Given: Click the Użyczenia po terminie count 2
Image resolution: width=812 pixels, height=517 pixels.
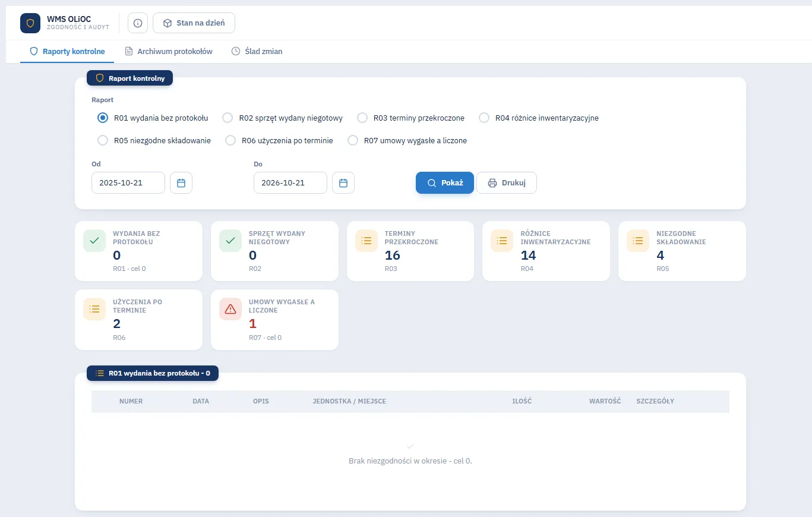Looking at the screenshot, I should point(117,324).
